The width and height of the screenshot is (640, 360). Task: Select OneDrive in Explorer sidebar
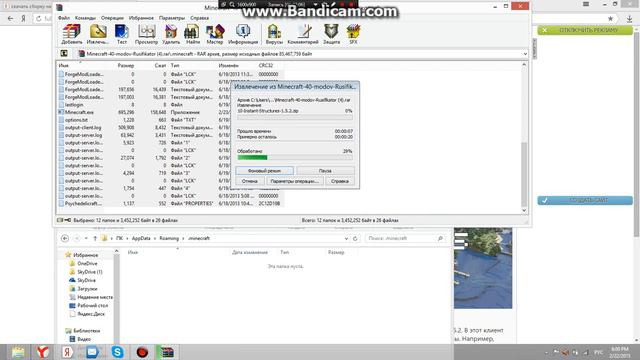pos(87,263)
